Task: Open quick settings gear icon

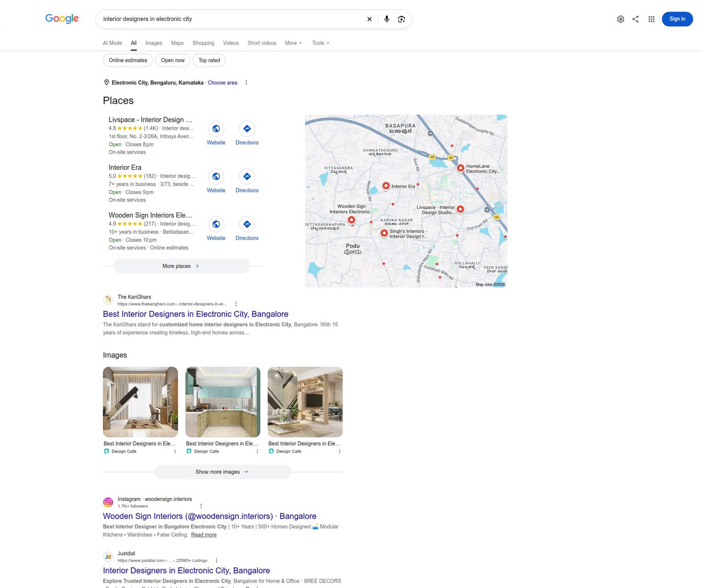Action: tap(620, 19)
